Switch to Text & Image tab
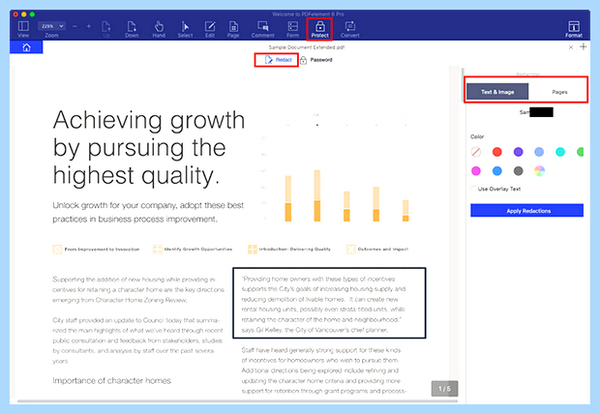The image size is (600, 414). coord(497,92)
